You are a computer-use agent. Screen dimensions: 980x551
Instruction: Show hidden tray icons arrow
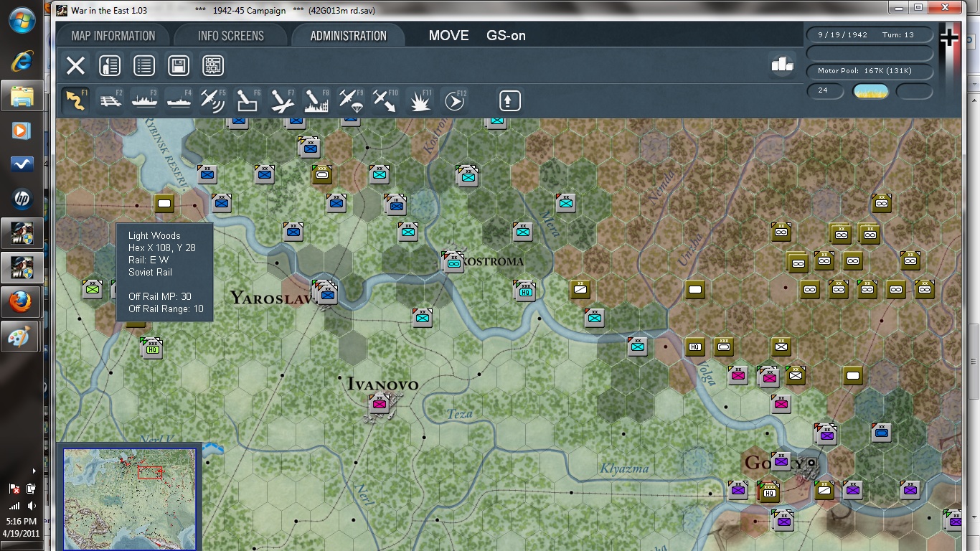pos(34,471)
